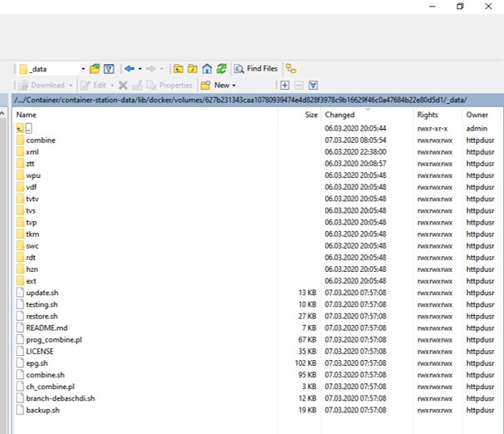The image size is (504, 434).
Task: Sort by Name column header
Action: tap(26, 115)
